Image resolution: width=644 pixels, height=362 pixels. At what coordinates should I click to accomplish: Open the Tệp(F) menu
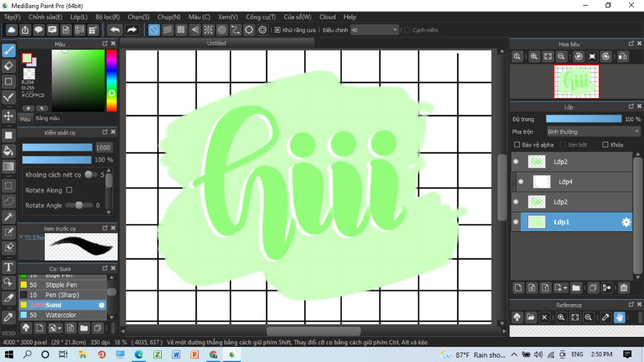click(13, 17)
